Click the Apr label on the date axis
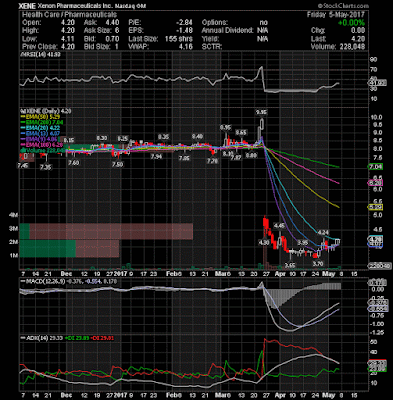This screenshot has height=400, width=393. pos(281,274)
